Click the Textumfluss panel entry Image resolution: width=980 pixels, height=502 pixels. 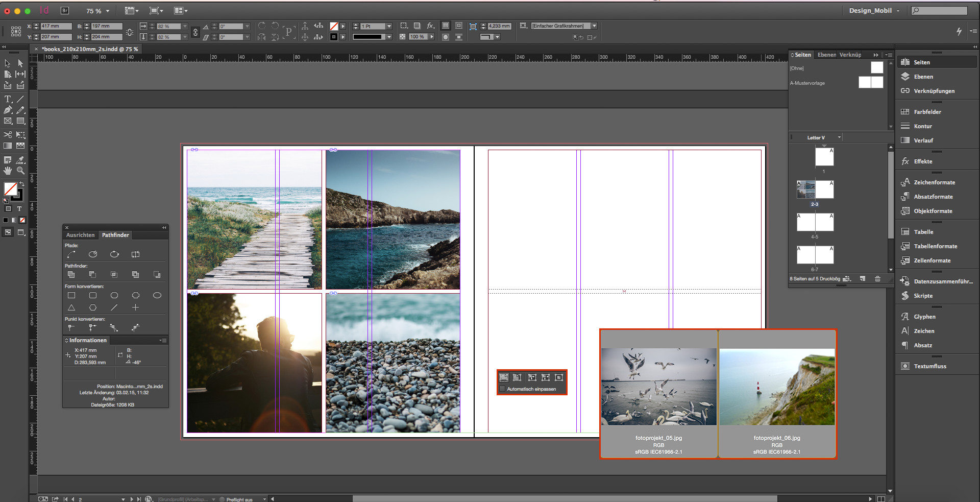click(929, 366)
